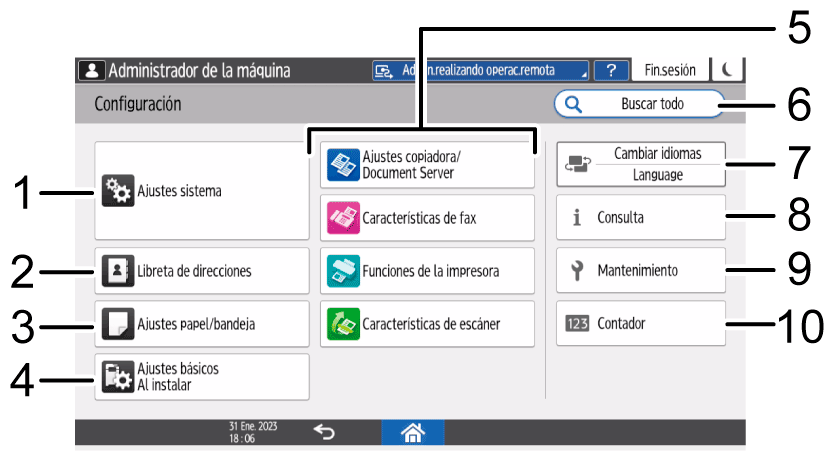Click Administrador de la máquina user label
834x465 pixels.
click(x=186, y=70)
